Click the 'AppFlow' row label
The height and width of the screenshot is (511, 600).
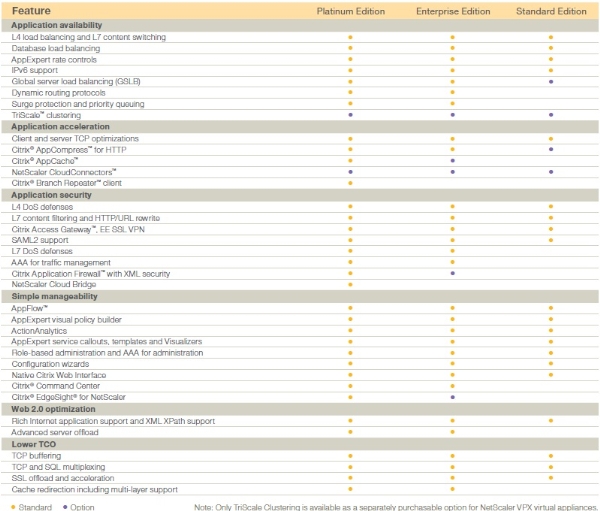point(29,309)
